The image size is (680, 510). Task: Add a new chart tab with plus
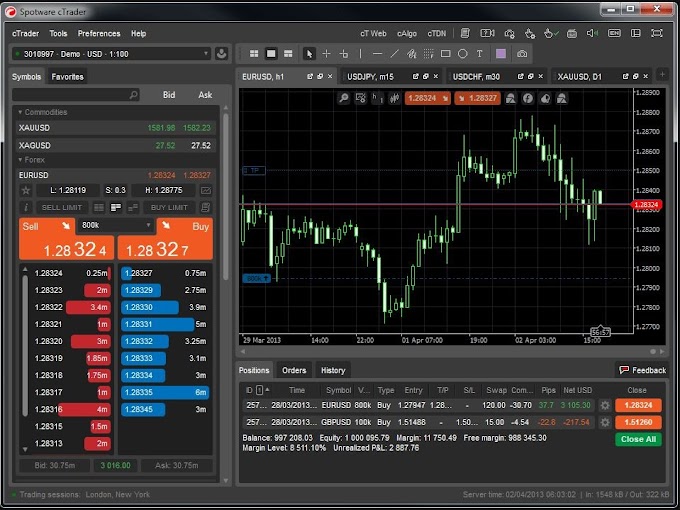pos(662,75)
